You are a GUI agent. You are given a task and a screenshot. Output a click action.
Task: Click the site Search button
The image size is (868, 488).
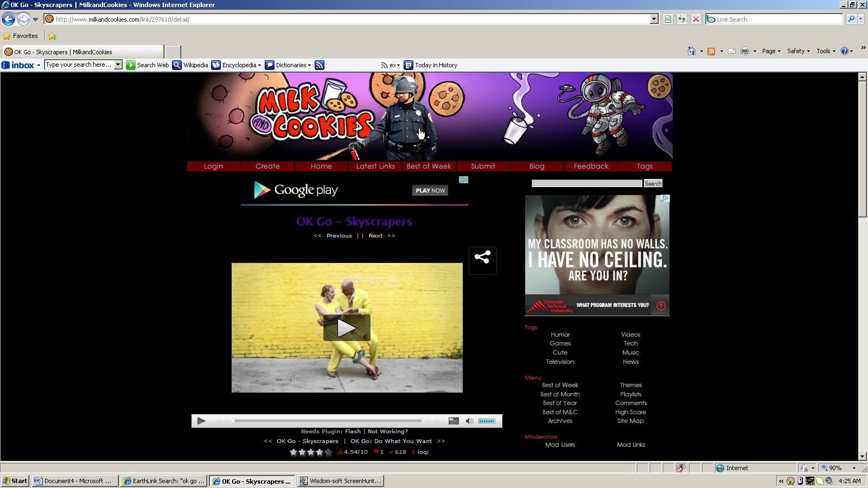pyautogui.click(x=653, y=183)
